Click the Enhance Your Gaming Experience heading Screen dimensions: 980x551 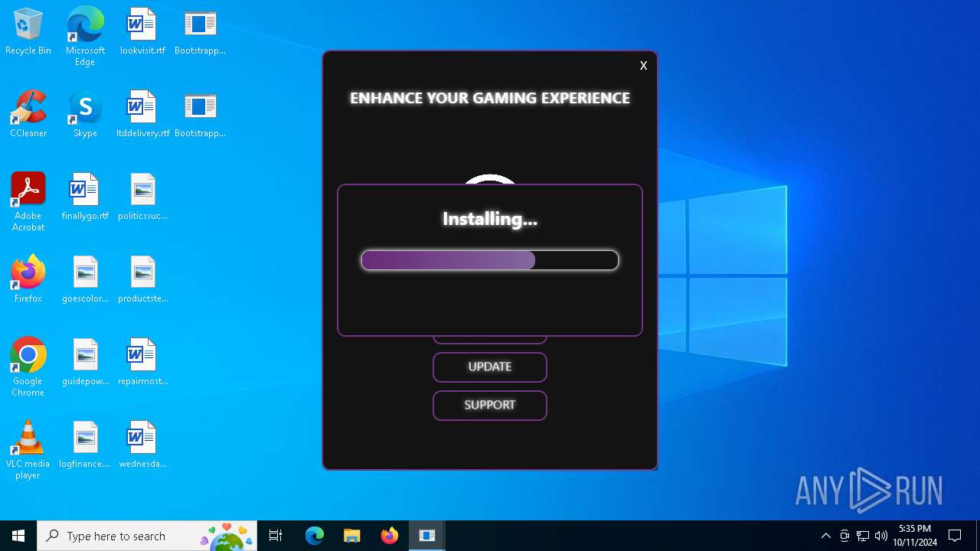click(490, 98)
